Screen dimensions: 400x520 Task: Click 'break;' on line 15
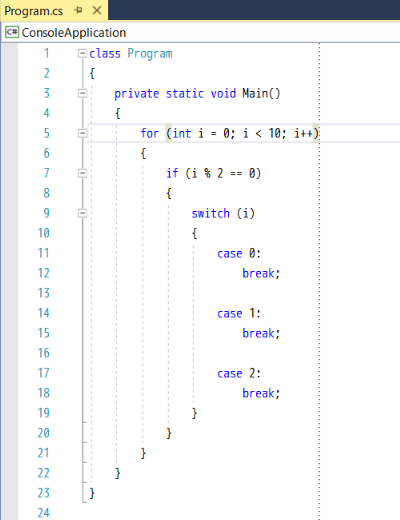tap(261, 333)
